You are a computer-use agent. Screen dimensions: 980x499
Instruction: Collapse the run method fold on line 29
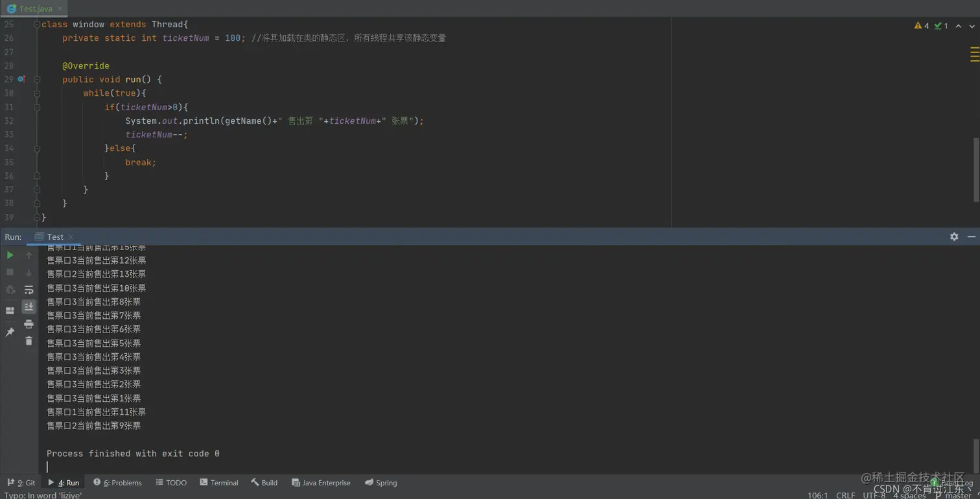(x=37, y=80)
